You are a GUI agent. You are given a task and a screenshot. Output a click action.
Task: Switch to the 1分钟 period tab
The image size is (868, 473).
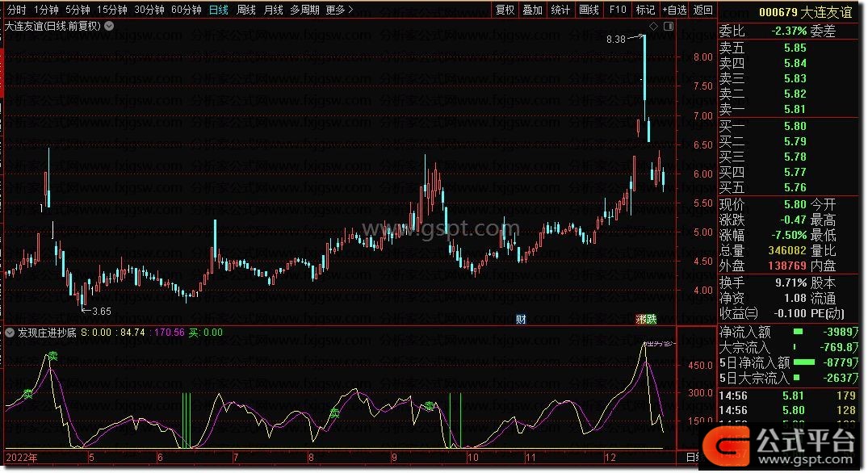click(x=45, y=10)
